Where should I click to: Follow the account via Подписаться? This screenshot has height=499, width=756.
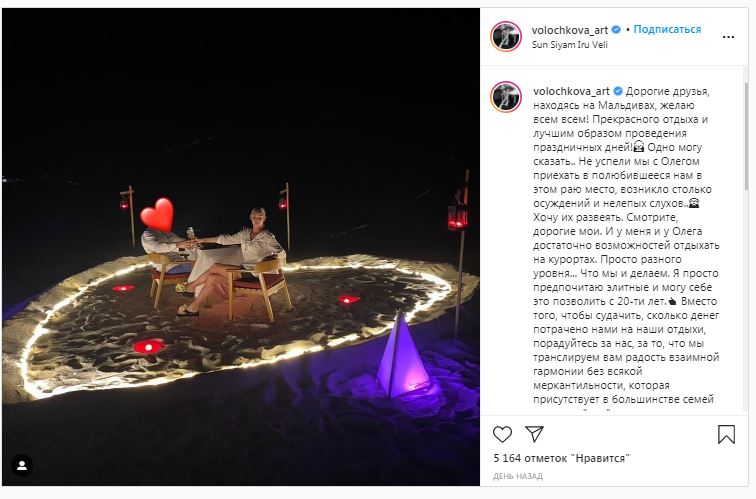point(667,29)
